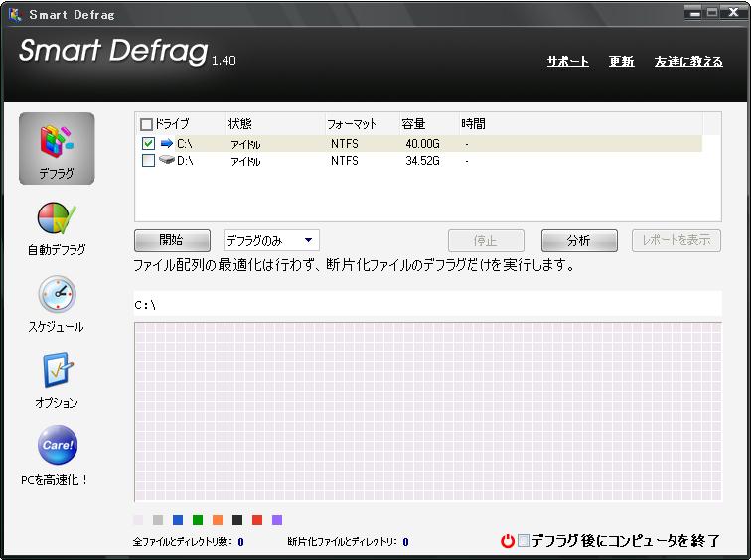Image resolution: width=751 pixels, height=560 pixels.
Task: Open the 自動デフラグ sidebar section
Action: pos(57,228)
